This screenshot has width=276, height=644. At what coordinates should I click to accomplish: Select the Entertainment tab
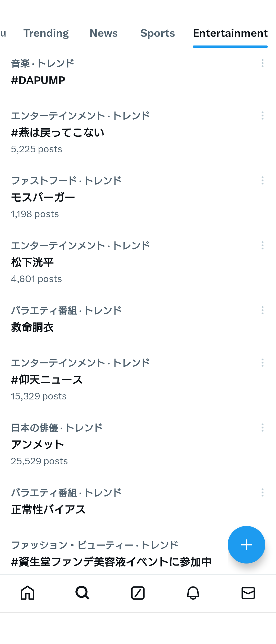[230, 33]
